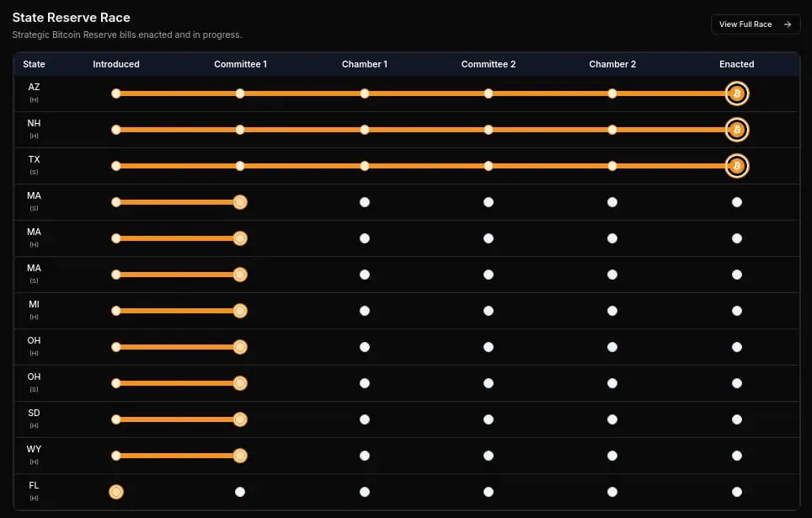The height and width of the screenshot is (518, 812).
Task: Click SD's highlighted Committee 1 marker
Action: coord(240,419)
